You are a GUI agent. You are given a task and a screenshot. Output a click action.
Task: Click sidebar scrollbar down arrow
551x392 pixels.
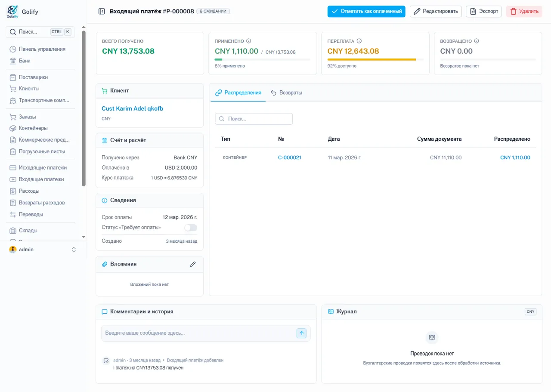84,237
